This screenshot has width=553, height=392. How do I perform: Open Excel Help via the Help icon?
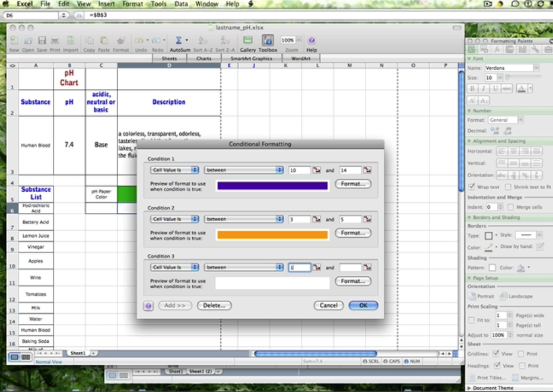[x=311, y=42]
